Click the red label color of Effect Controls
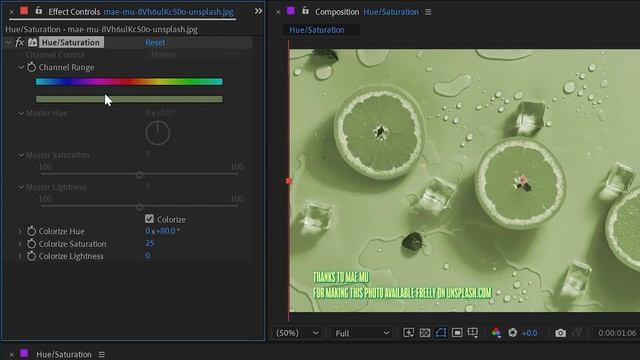This screenshot has height=360, width=640. tap(24, 11)
